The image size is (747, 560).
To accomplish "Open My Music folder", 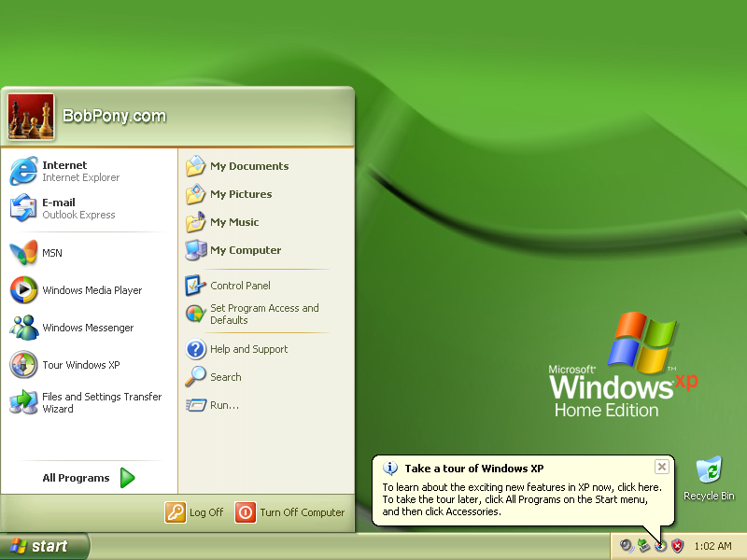I will (x=267, y=222).
